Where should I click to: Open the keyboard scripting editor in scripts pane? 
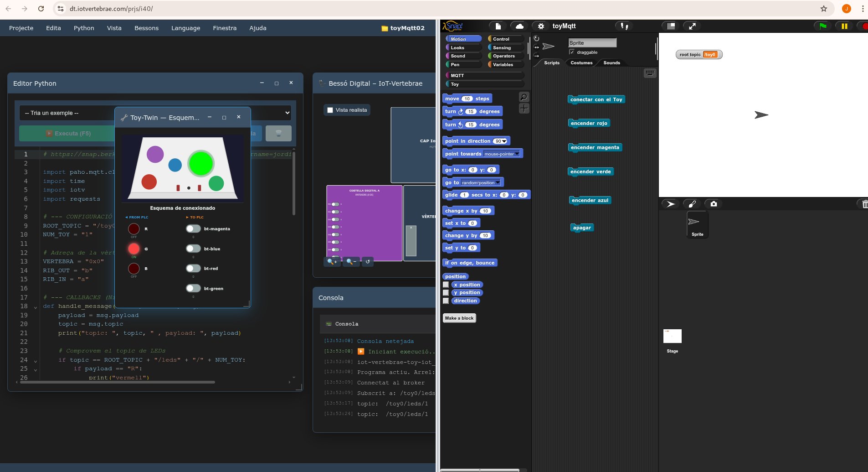(651, 73)
